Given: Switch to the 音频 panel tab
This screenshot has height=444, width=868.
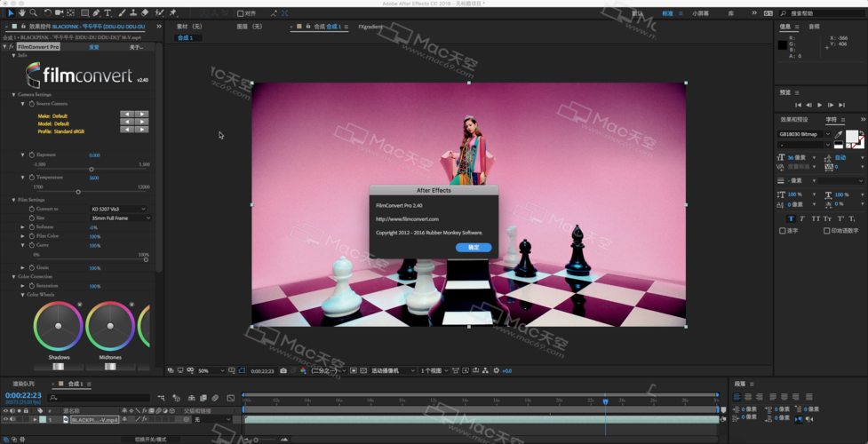Looking at the screenshot, I should click(x=815, y=27).
